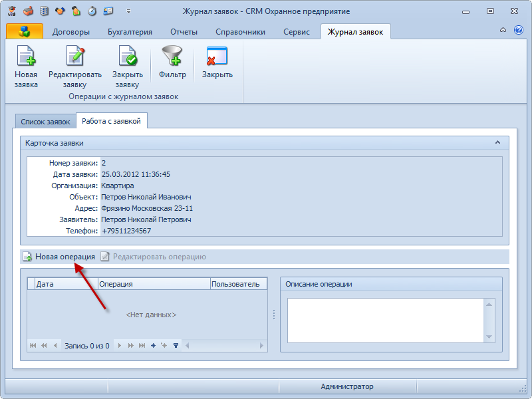Go to last record in grid navigator
This screenshot has width=532, height=399.
(142, 345)
